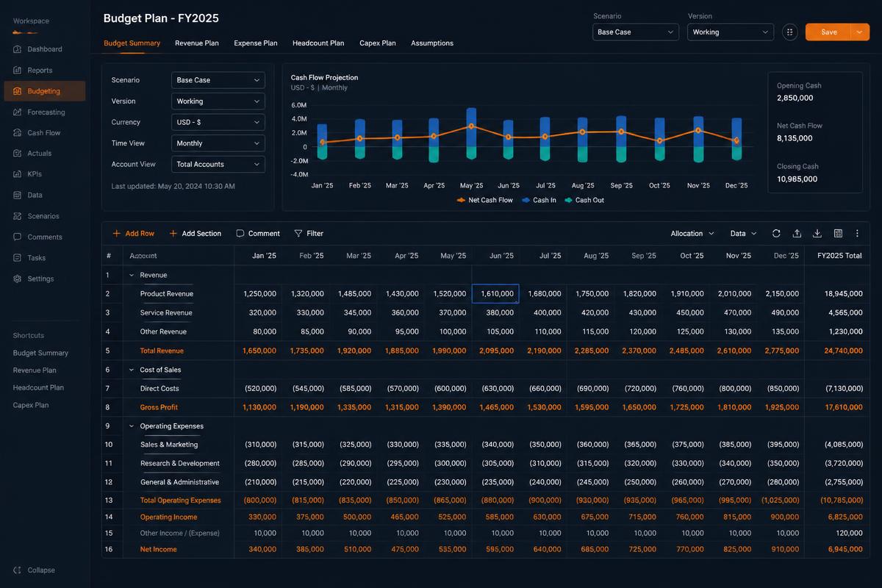The height and width of the screenshot is (588, 882).
Task: Click Add Section
Action: [195, 234]
